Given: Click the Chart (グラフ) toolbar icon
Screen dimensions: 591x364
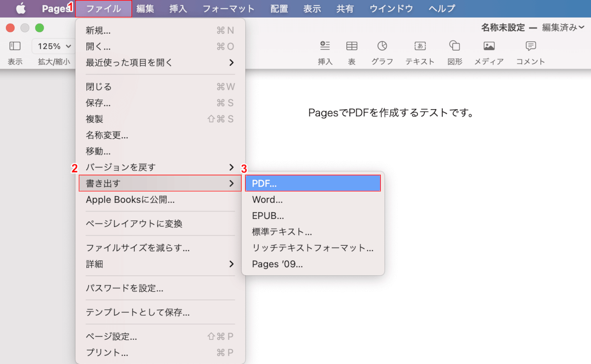Looking at the screenshot, I should (382, 46).
